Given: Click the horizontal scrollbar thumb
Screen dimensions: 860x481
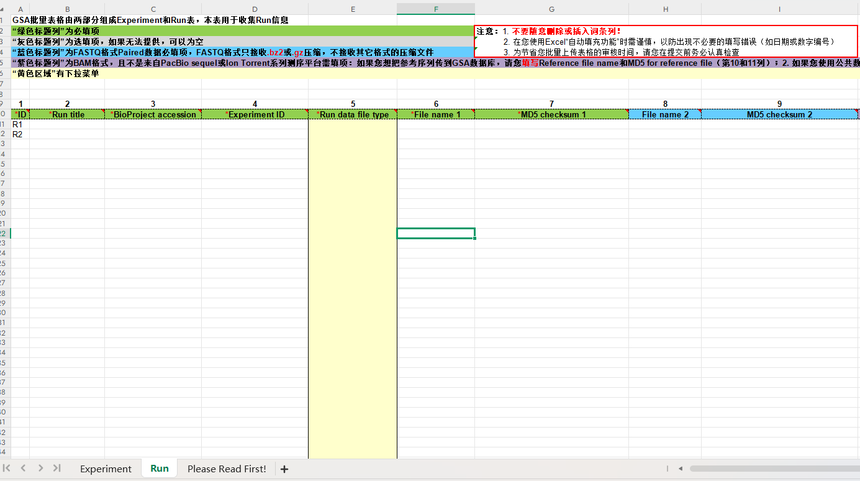Looking at the screenshot, I should pos(770,468).
